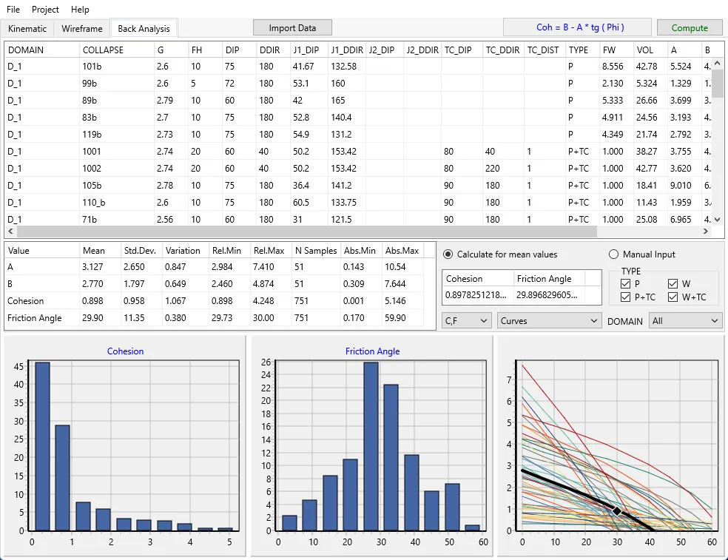Viewport: 728px width, 560px height.
Task: Click the Mean column header in statistics
Action: pos(100,251)
